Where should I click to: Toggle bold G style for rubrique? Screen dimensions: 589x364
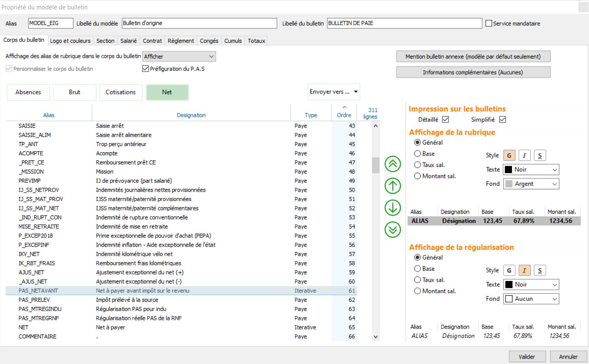coord(509,156)
